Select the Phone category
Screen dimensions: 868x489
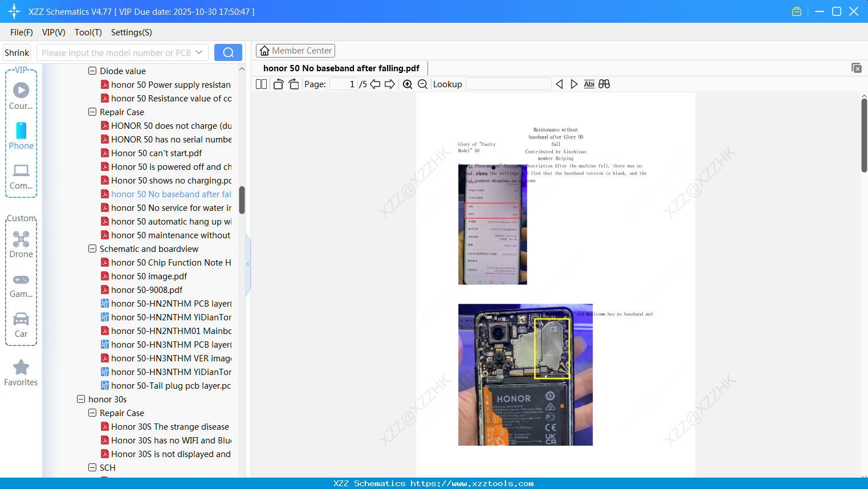click(21, 136)
